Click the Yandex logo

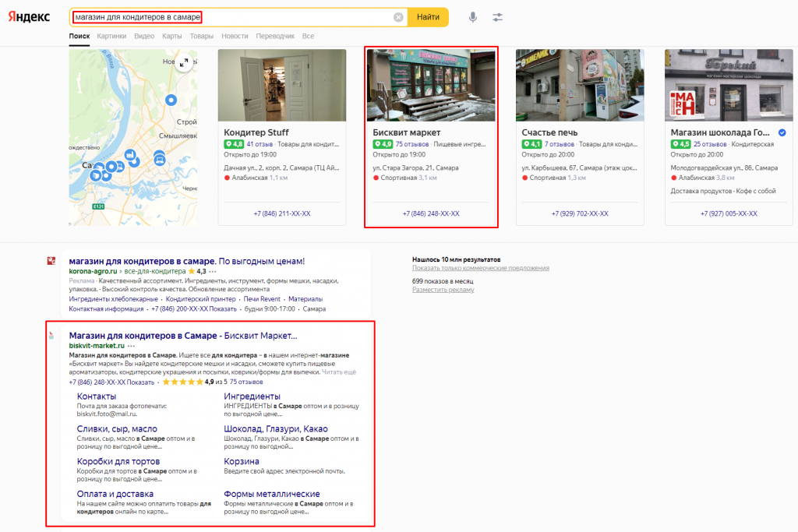(x=29, y=17)
